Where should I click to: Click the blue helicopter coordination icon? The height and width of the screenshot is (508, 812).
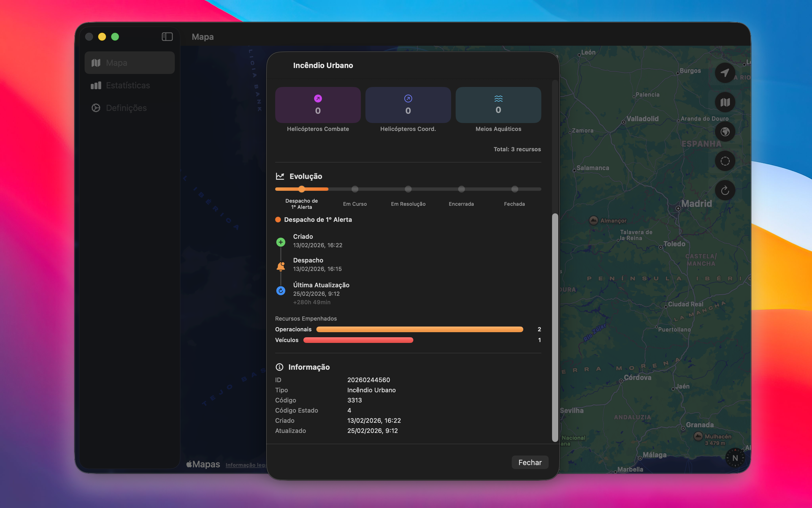tap(408, 98)
